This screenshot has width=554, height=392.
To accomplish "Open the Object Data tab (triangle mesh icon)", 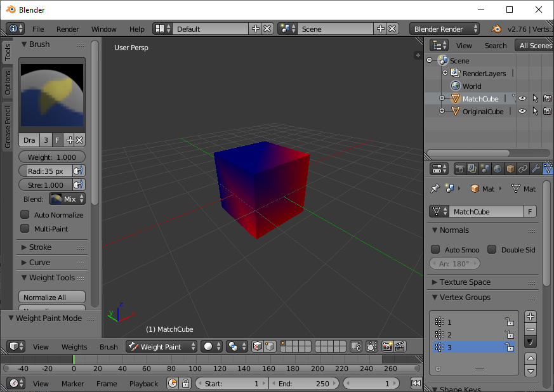I will (x=548, y=169).
